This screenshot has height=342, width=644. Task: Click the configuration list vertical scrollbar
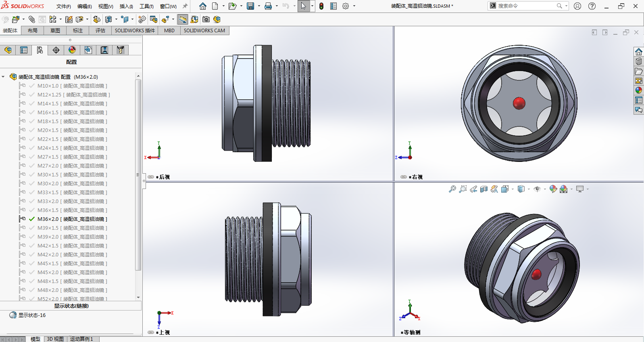pyautogui.click(x=138, y=174)
